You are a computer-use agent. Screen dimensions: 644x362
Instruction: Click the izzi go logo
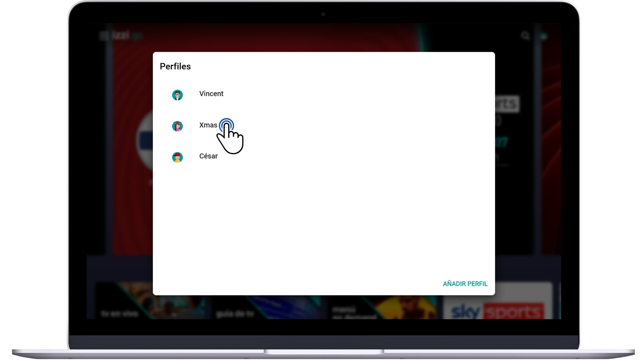(x=127, y=35)
